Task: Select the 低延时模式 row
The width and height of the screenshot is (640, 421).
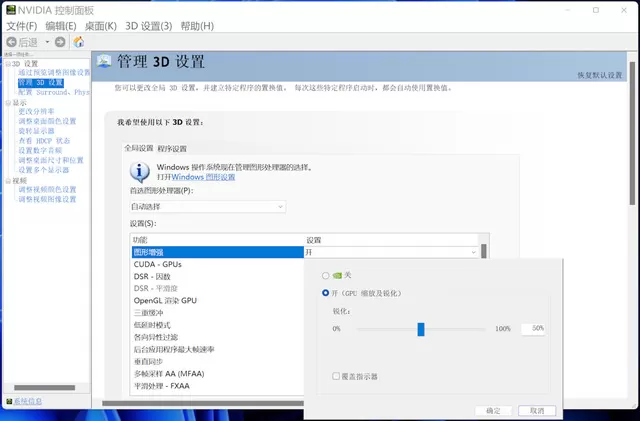Action: coord(218,325)
